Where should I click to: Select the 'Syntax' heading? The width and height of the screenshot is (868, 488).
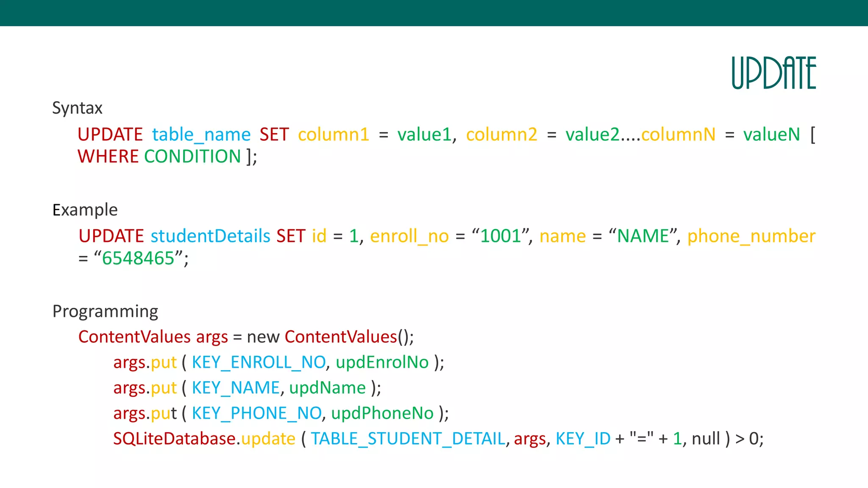click(x=77, y=108)
